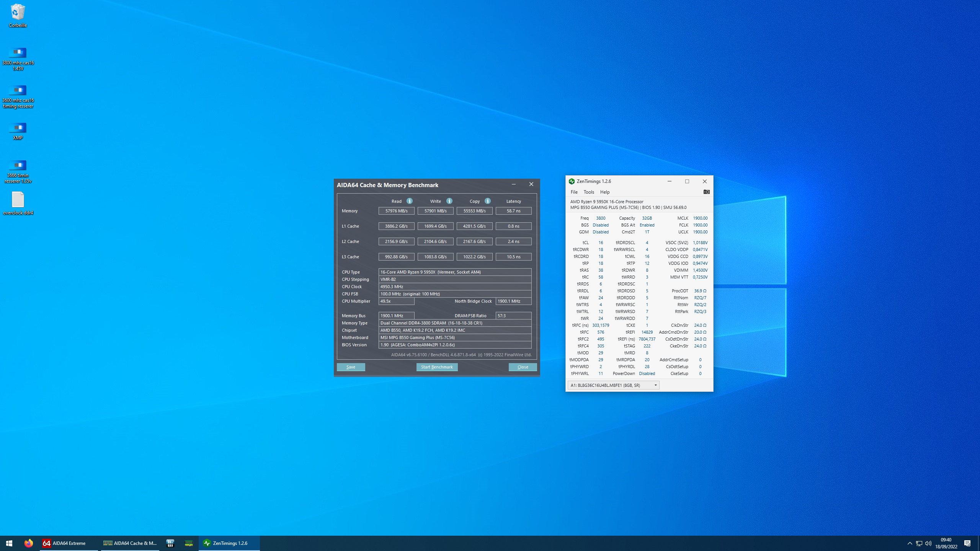
Task: Show hidden system tray icons chevron
Action: click(910, 543)
